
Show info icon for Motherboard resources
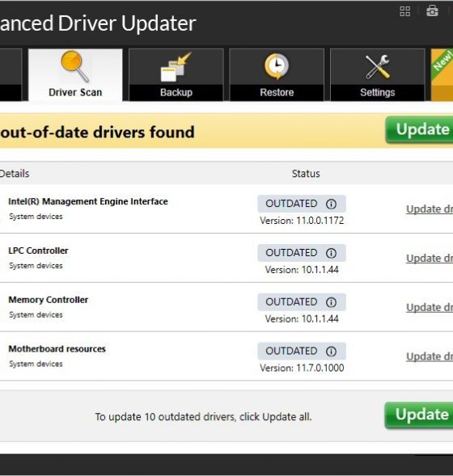(331, 352)
